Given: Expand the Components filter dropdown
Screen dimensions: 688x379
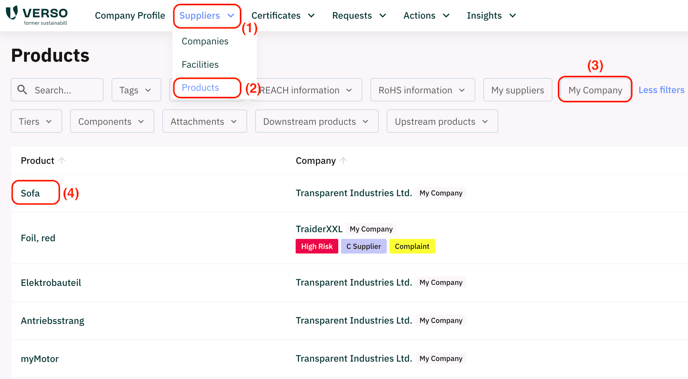Looking at the screenshot, I should 112,122.
